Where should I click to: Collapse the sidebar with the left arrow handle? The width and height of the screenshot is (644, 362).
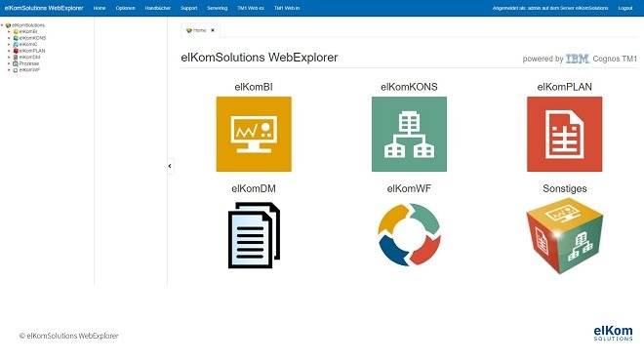click(x=170, y=166)
